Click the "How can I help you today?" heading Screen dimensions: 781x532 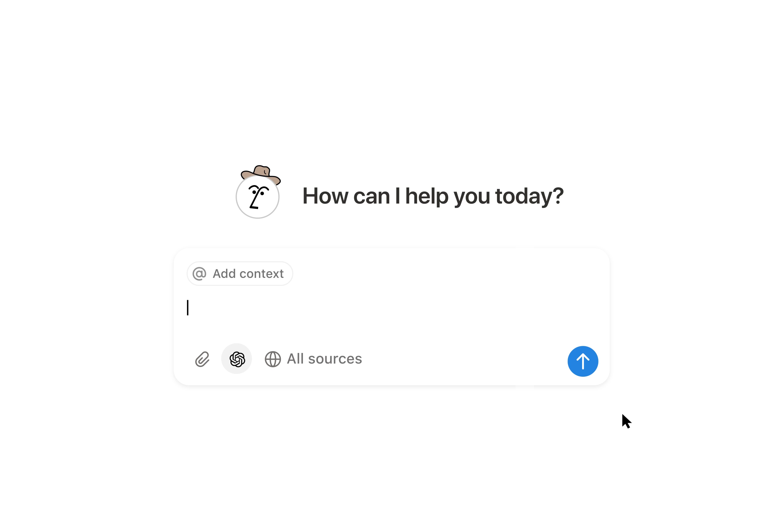[x=433, y=196]
